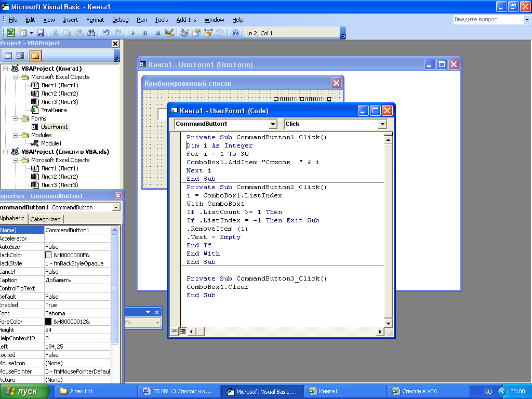The image size is (532, 399).
Task: Select Module1 in the project tree
Action: pyautogui.click(x=51, y=143)
